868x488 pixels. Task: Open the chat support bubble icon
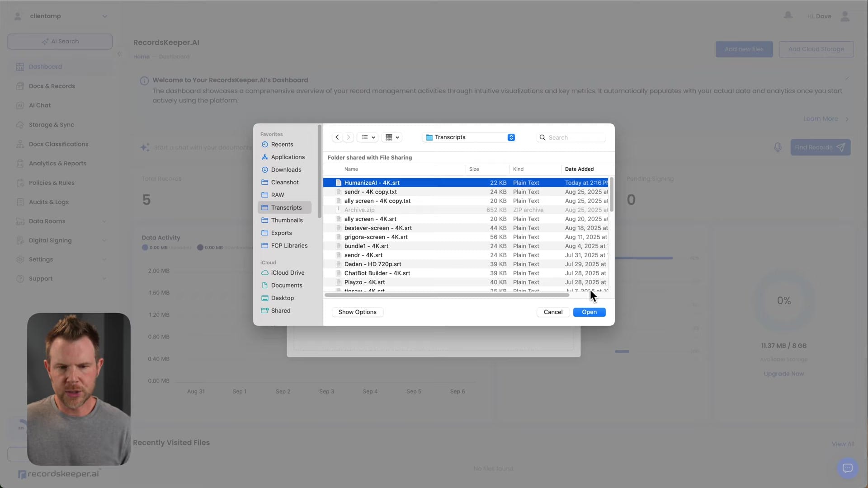point(848,468)
